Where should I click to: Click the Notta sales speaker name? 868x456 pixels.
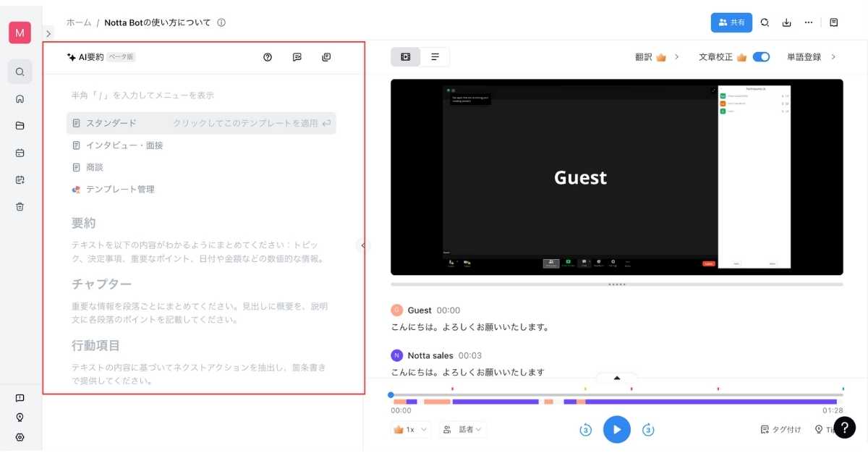tap(430, 355)
